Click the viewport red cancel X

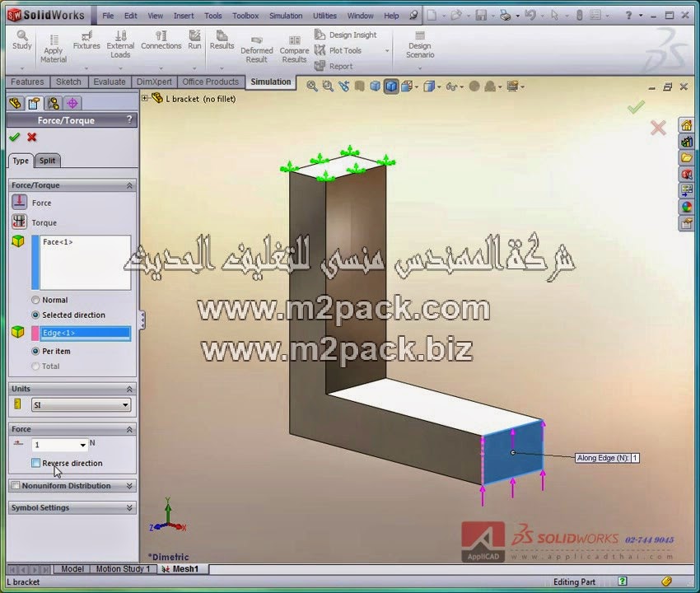pyautogui.click(x=658, y=128)
